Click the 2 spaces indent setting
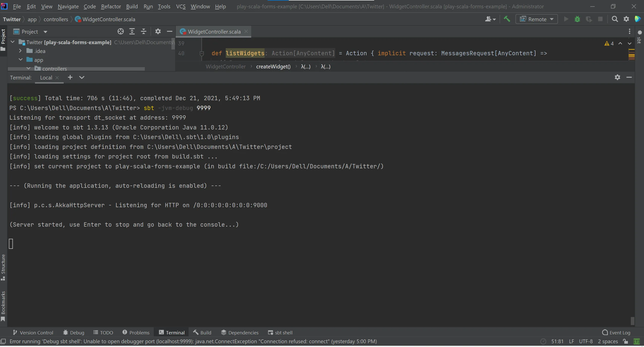 pos(608,341)
